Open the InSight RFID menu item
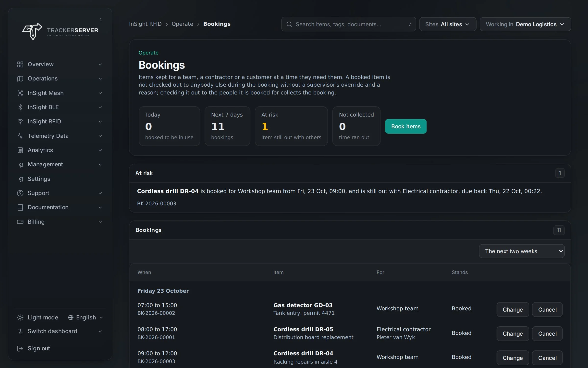Image resolution: width=588 pixels, height=368 pixels. tap(60, 121)
